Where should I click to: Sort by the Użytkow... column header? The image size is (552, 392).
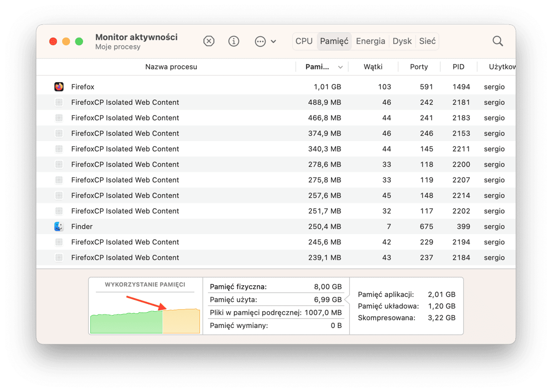[x=502, y=67]
